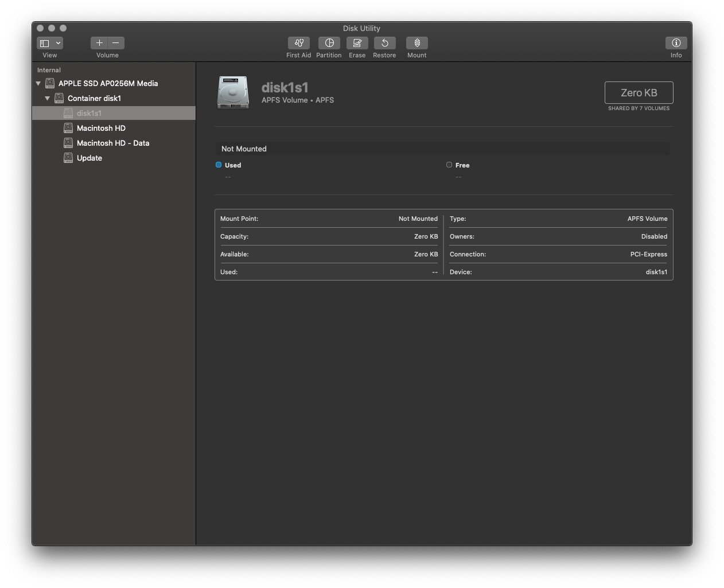Click the blue Used legend swatch

pyautogui.click(x=219, y=165)
